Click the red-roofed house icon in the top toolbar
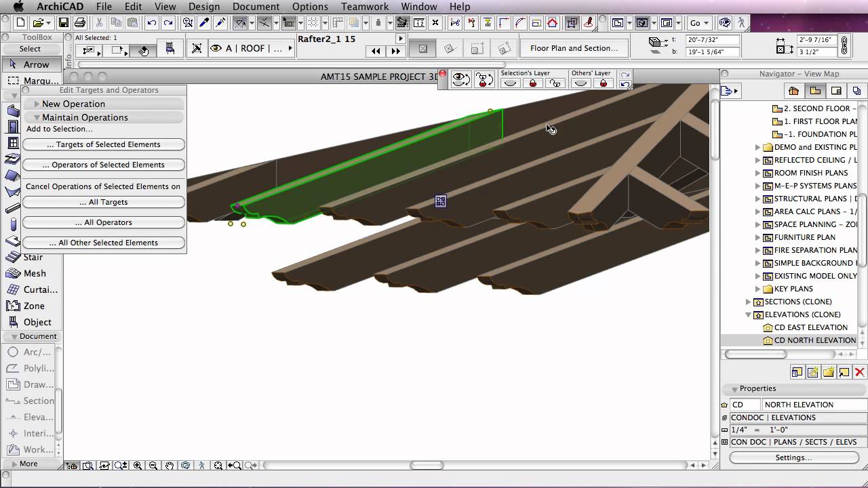The height and width of the screenshot is (488, 868). [x=553, y=22]
